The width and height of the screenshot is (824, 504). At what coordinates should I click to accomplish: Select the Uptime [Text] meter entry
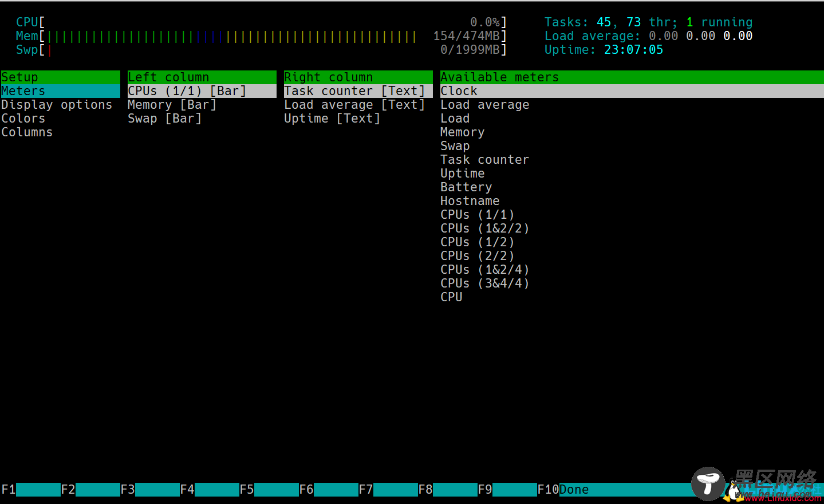tap(332, 119)
